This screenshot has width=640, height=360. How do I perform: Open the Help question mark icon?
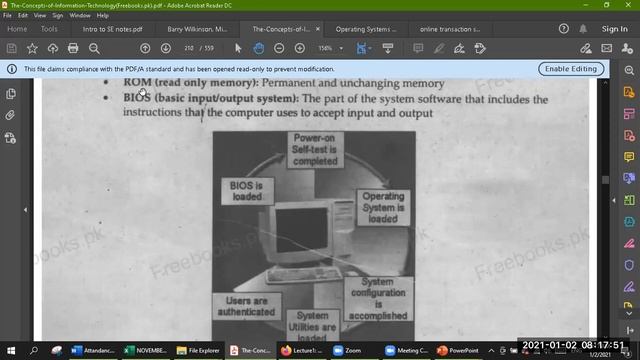point(564,29)
